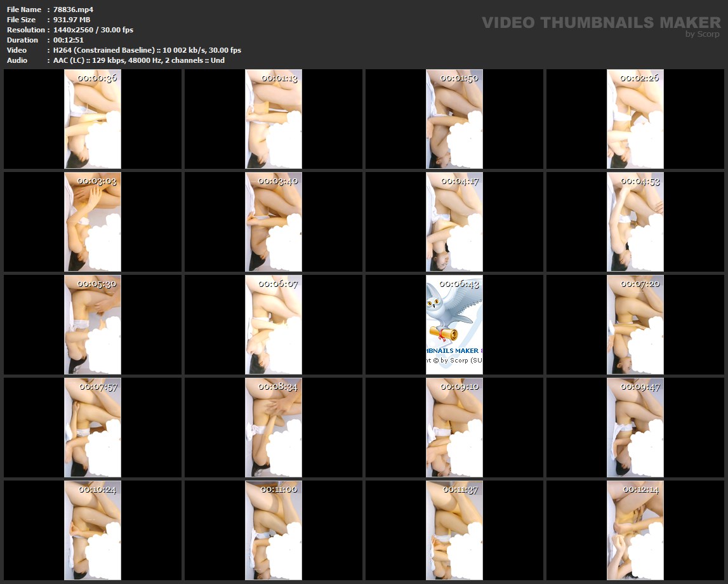Select the frame at 00:01:13

[274, 119]
